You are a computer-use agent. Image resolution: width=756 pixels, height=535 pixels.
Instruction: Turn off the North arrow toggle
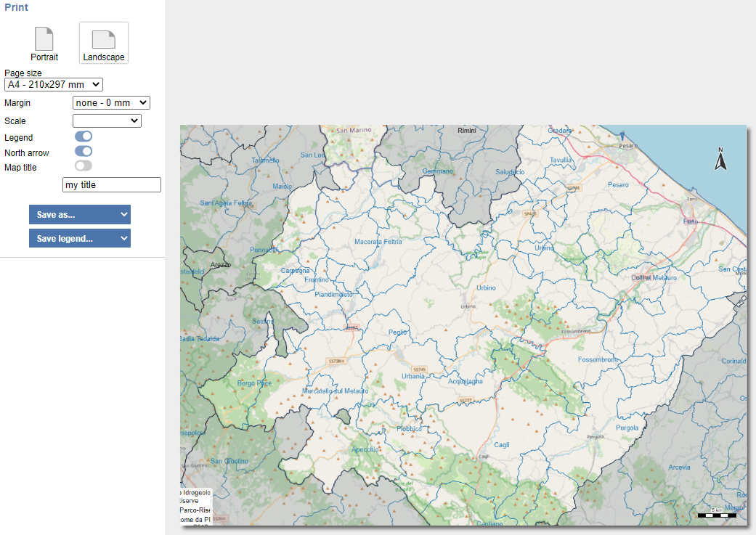pyautogui.click(x=83, y=151)
